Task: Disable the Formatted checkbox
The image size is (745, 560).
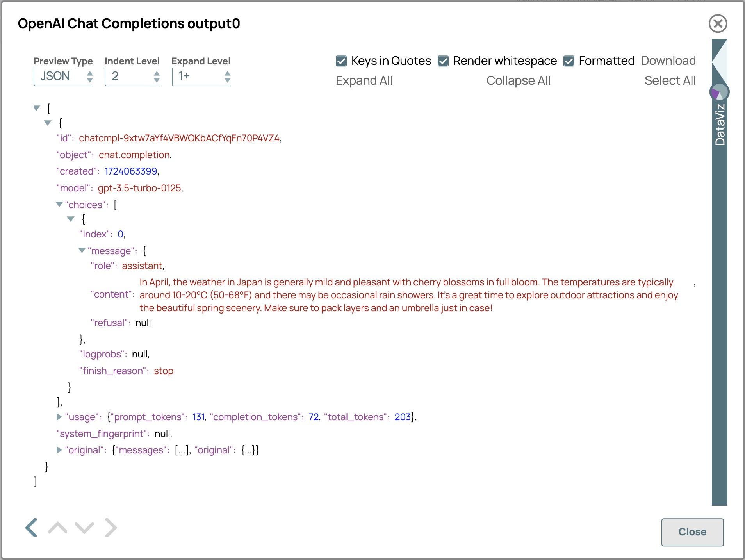Action: [569, 61]
